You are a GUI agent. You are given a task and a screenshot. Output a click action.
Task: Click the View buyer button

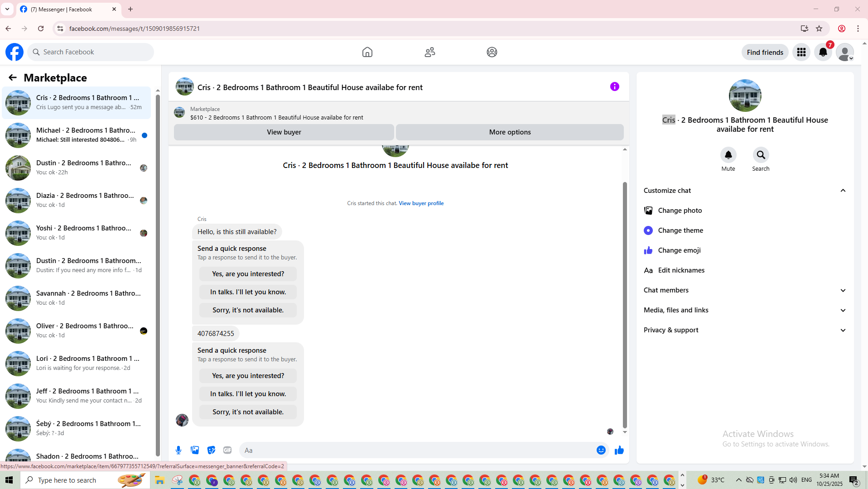coord(284,132)
